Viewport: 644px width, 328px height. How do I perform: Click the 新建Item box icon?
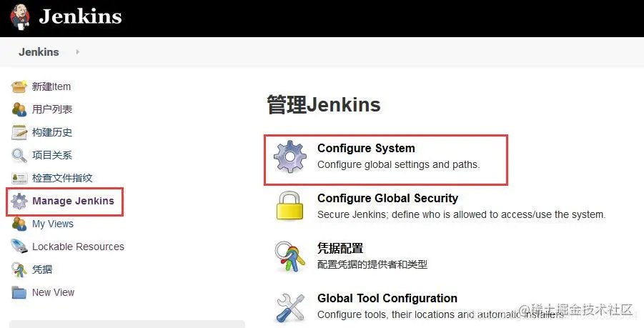(19, 86)
